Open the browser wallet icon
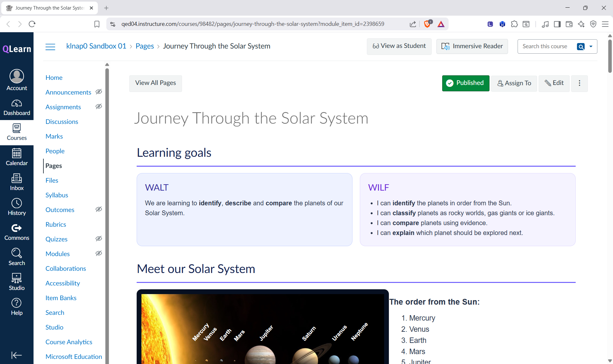613x364 pixels. [x=569, y=24]
